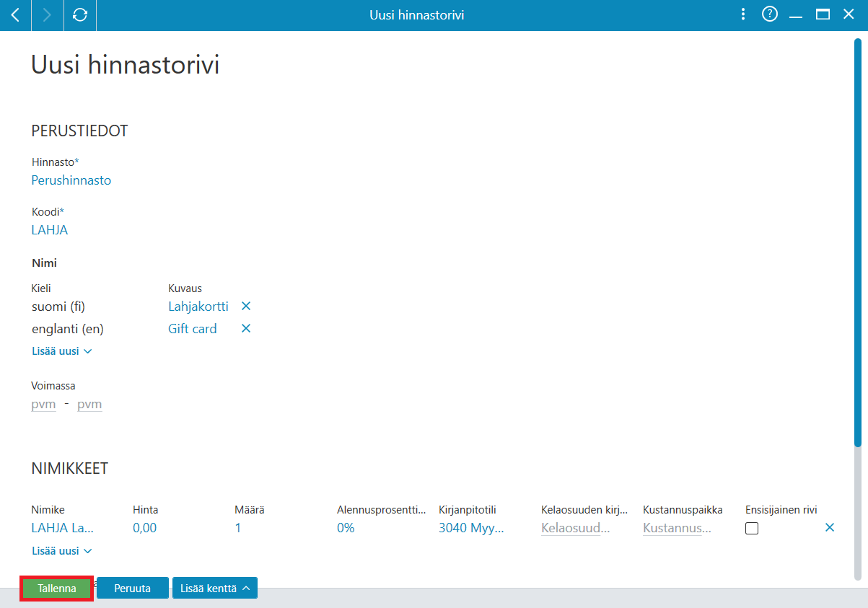
Task: Refresh the page using the reload icon
Action: tap(80, 15)
